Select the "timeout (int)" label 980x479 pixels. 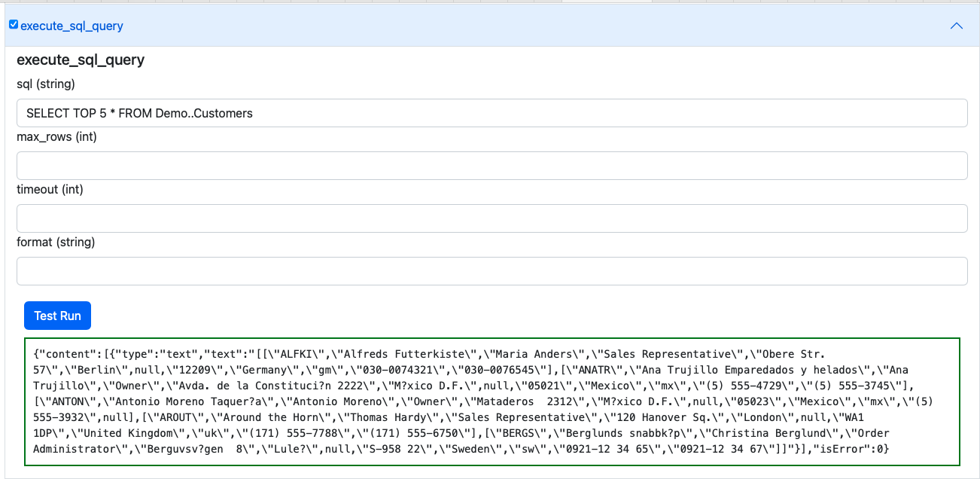(x=50, y=189)
